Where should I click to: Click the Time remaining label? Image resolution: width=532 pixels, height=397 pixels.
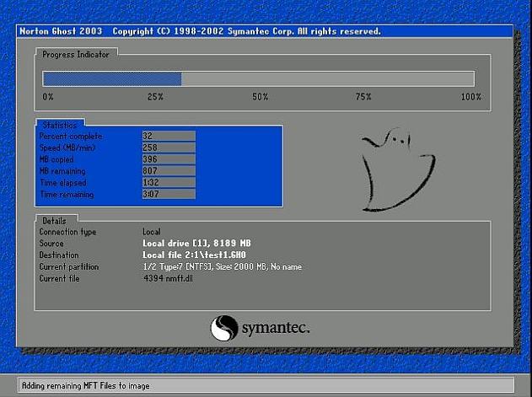tap(67, 195)
